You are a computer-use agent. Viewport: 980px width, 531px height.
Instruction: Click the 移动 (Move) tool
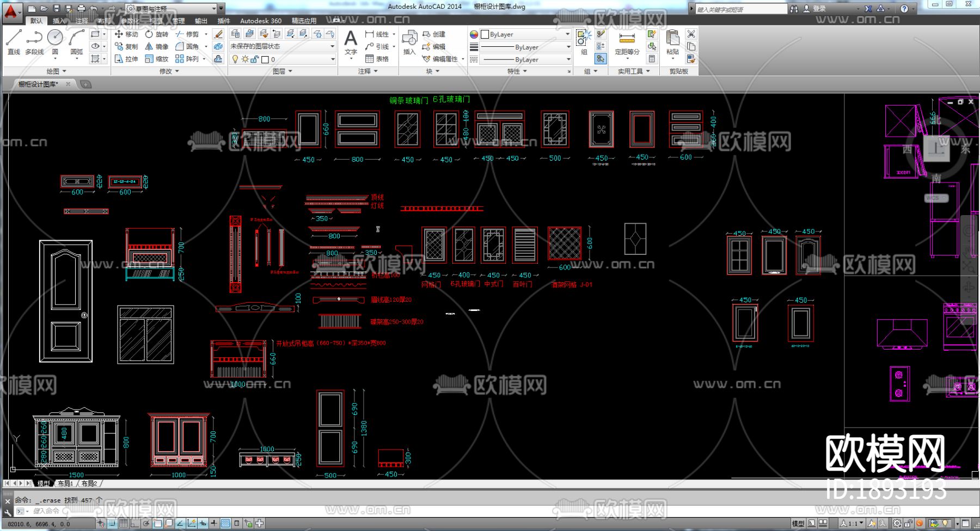(126, 34)
